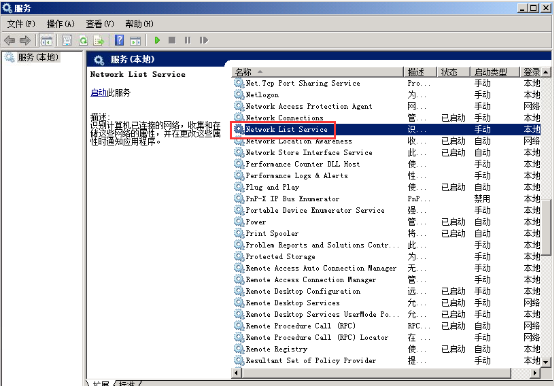The height and width of the screenshot is (386, 554).
Task: Start the service with the green play icon
Action: pyautogui.click(x=157, y=40)
